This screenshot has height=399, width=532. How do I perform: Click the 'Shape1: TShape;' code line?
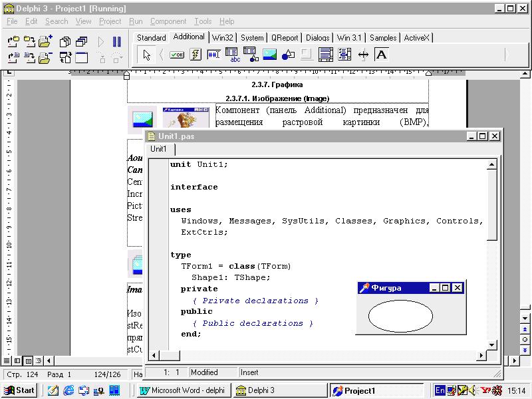[x=231, y=277]
